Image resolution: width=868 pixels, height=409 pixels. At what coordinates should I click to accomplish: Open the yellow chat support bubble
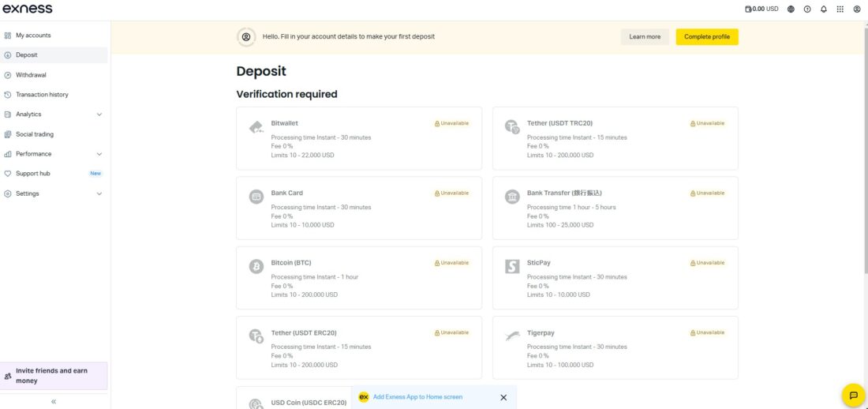tap(853, 395)
